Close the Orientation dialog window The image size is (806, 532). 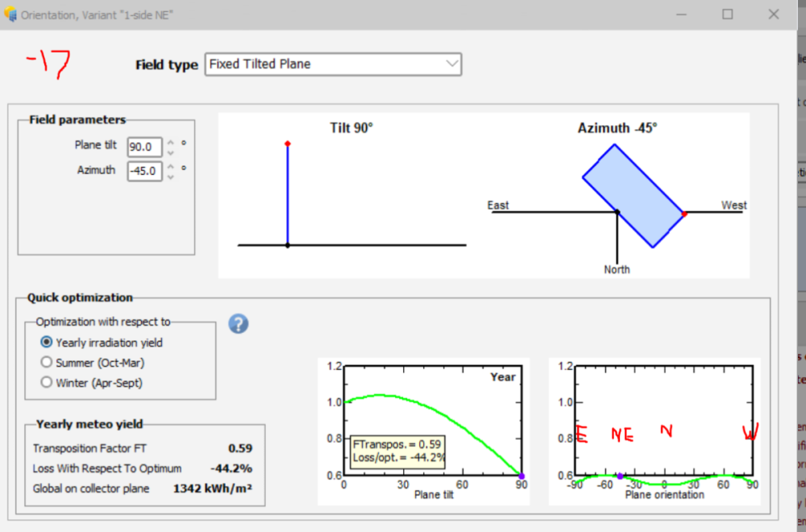774,15
